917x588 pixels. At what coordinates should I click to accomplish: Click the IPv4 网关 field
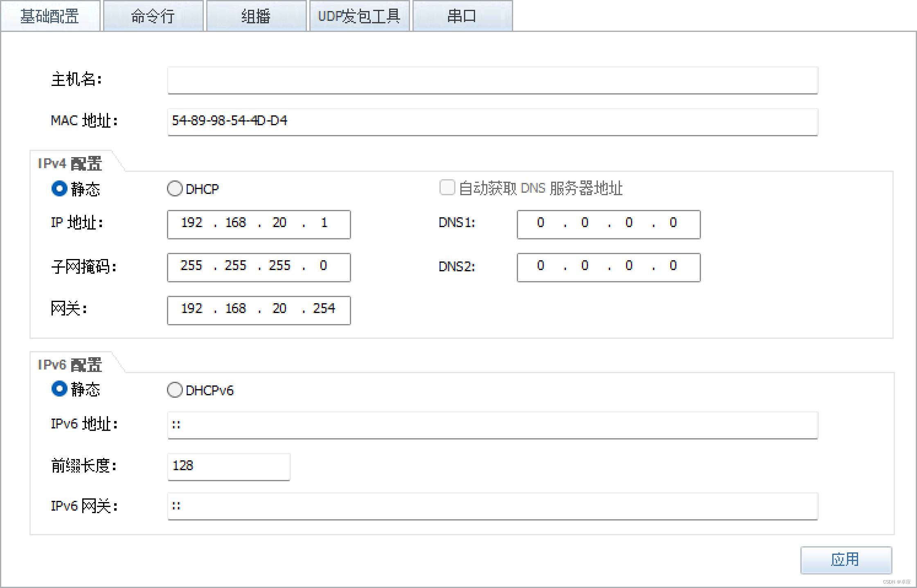[x=259, y=310]
